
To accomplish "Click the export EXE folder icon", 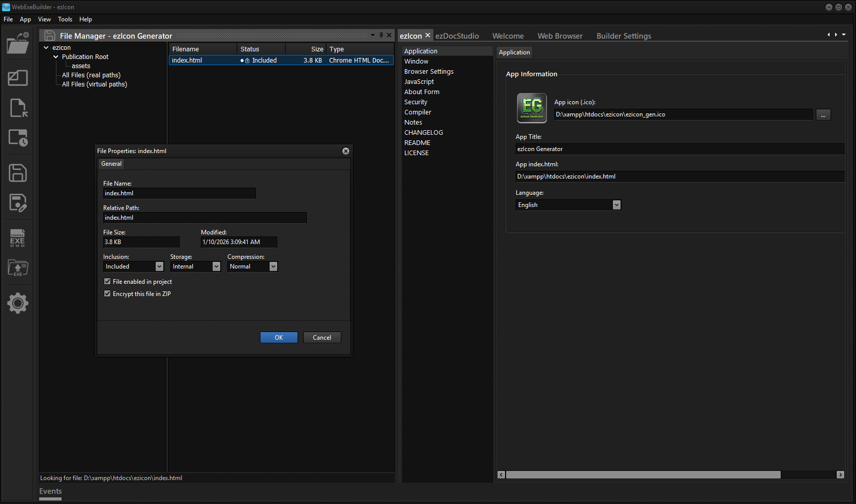I will pyautogui.click(x=18, y=268).
